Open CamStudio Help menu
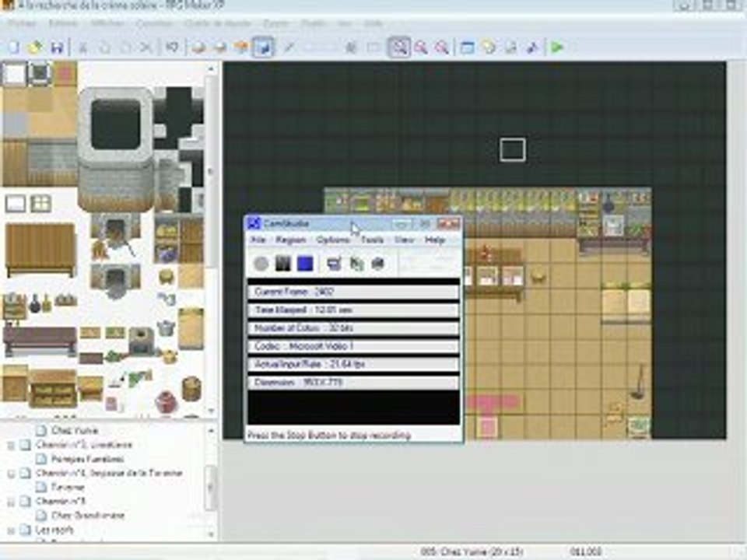747x560 pixels. tap(434, 240)
